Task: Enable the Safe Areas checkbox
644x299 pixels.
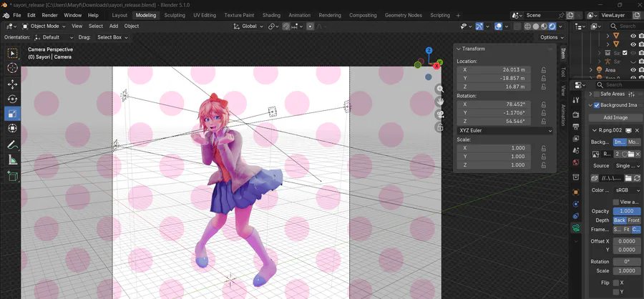Action: pyautogui.click(x=597, y=94)
